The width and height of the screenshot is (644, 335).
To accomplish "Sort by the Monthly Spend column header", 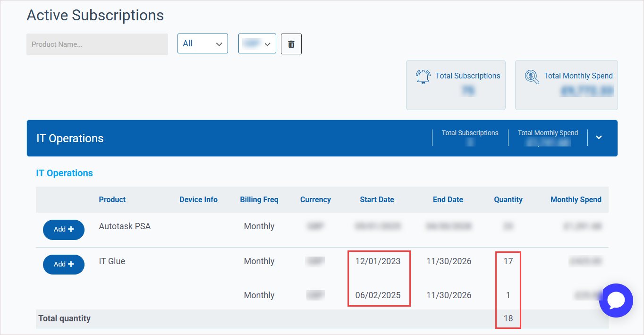I will click(576, 199).
